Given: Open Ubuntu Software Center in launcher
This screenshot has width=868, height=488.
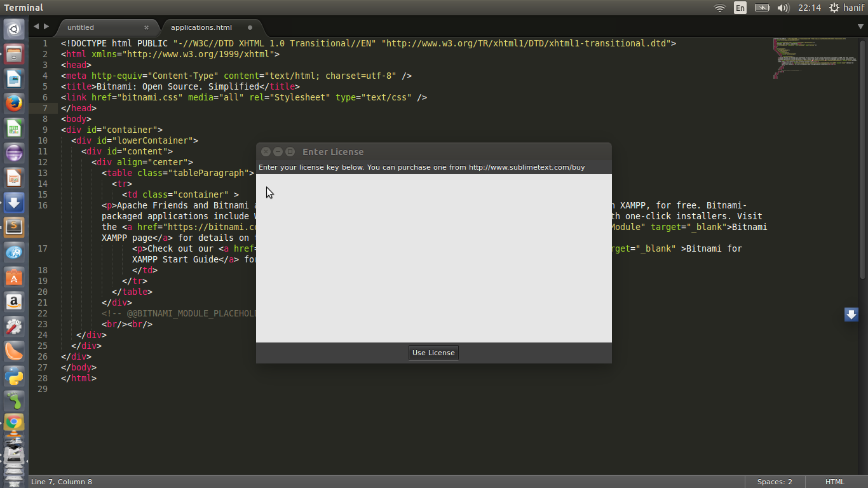Looking at the screenshot, I should pyautogui.click(x=14, y=277).
